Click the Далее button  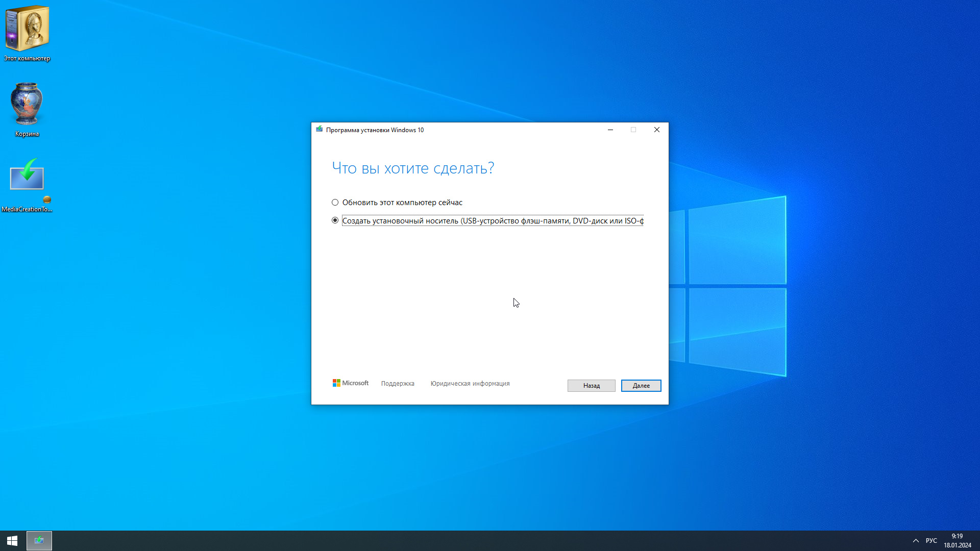pos(641,386)
